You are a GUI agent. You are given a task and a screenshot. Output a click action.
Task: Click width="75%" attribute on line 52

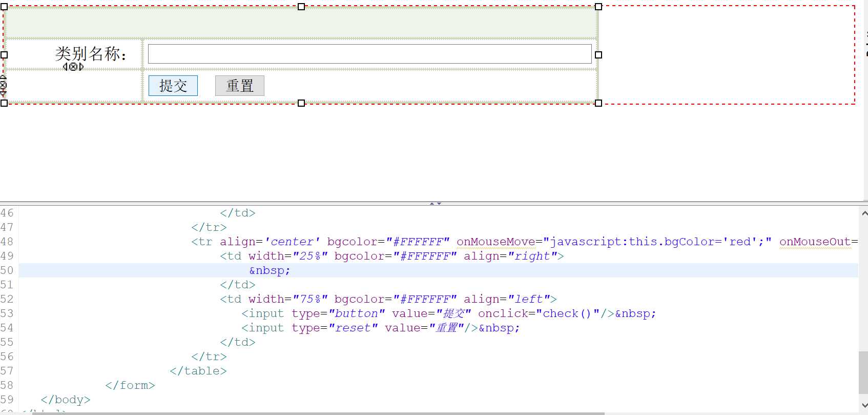[x=288, y=299]
